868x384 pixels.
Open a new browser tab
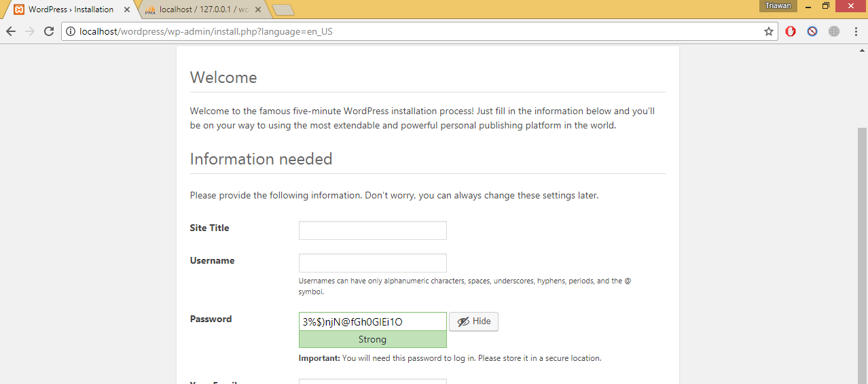tap(283, 10)
